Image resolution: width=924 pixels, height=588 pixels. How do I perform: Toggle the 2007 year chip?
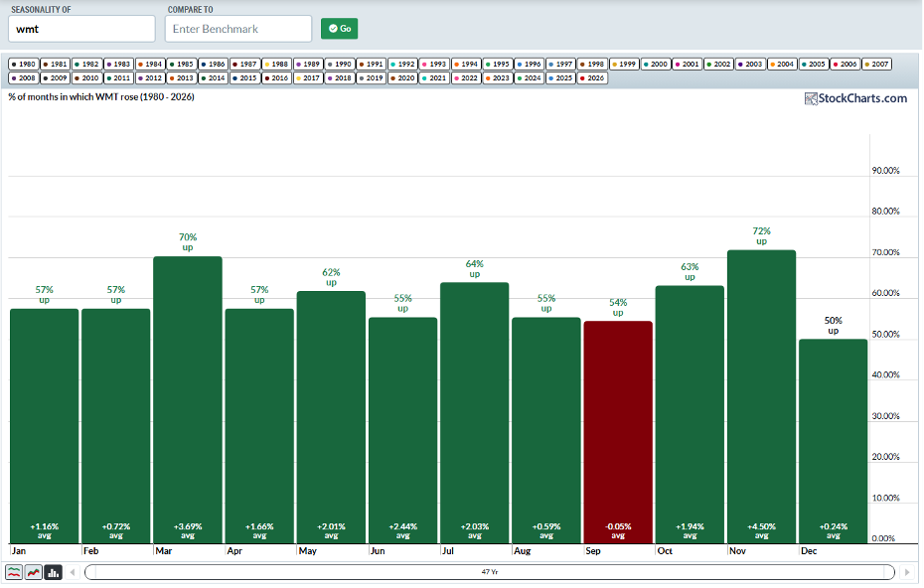(877, 64)
